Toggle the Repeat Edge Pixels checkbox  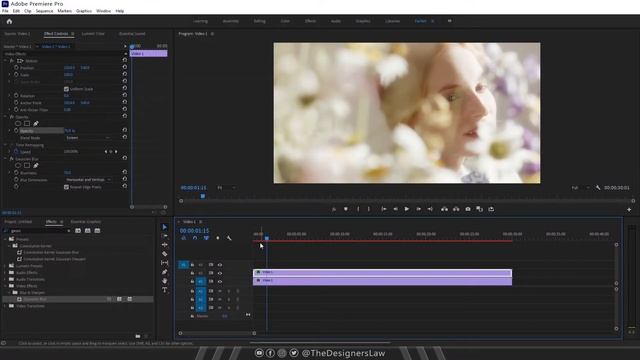coord(66,187)
